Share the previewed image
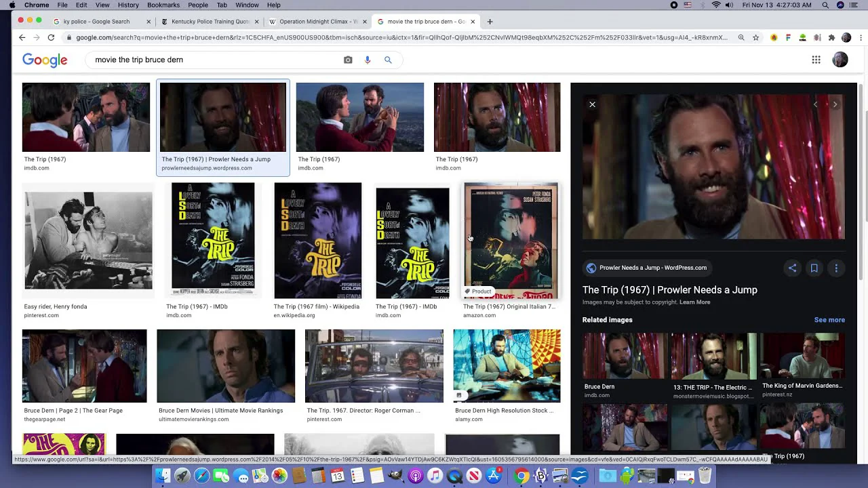Viewport: 868px width, 488px height. [x=792, y=268]
